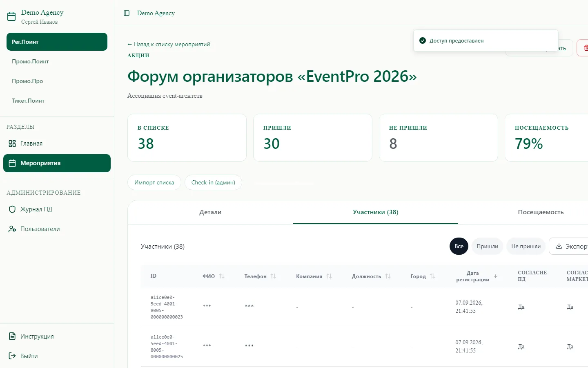Filter participants by Не пришли

(x=526, y=246)
